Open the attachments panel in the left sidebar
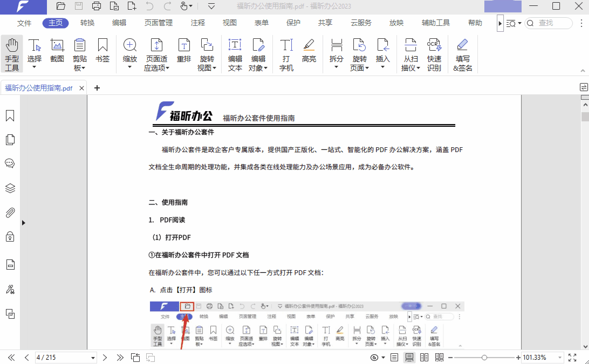 [x=9, y=212]
